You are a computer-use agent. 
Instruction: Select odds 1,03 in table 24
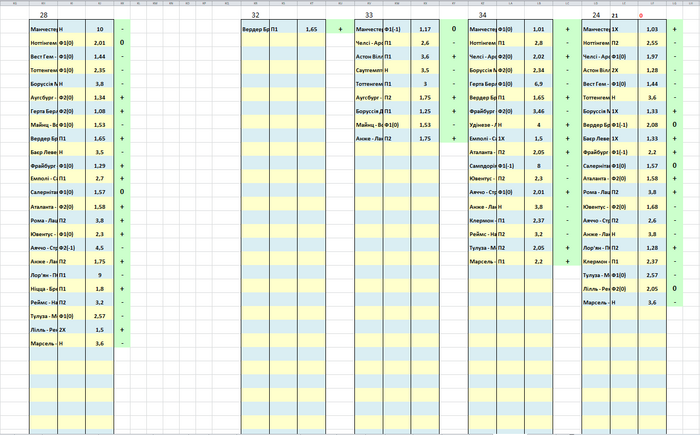click(652, 29)
